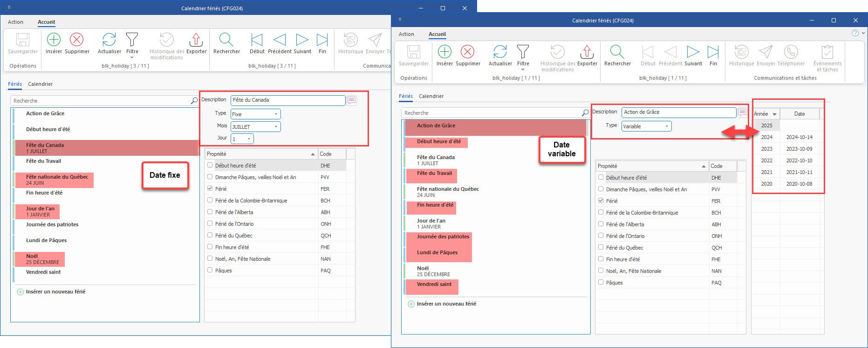Check Férié du Québec in the Fête du Canada window

[210, 236]
